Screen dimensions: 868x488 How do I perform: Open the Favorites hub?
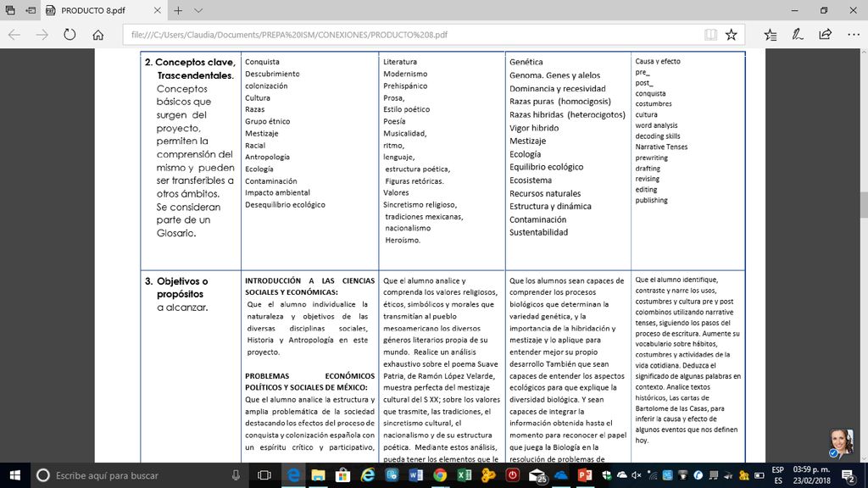(770, 34)
